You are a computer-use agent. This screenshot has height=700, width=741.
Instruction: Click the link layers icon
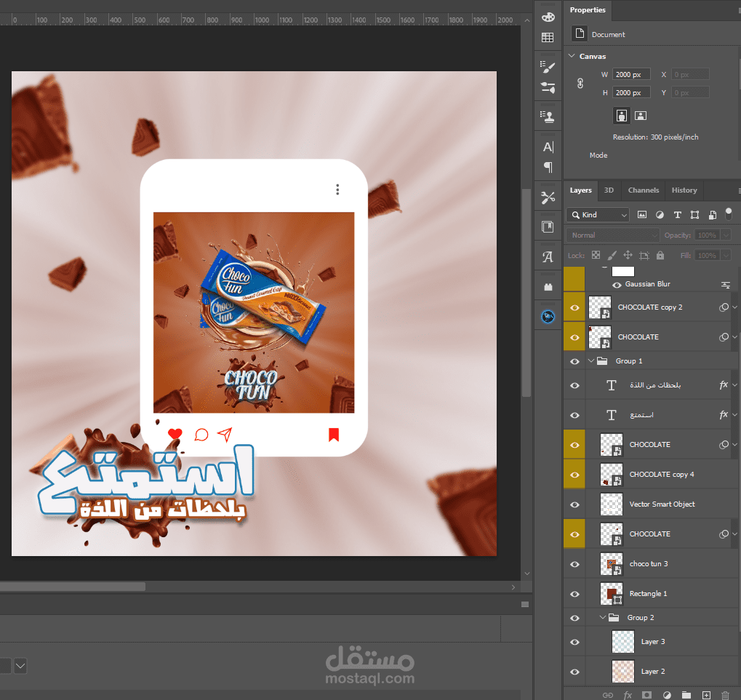(x=608, y=695)
